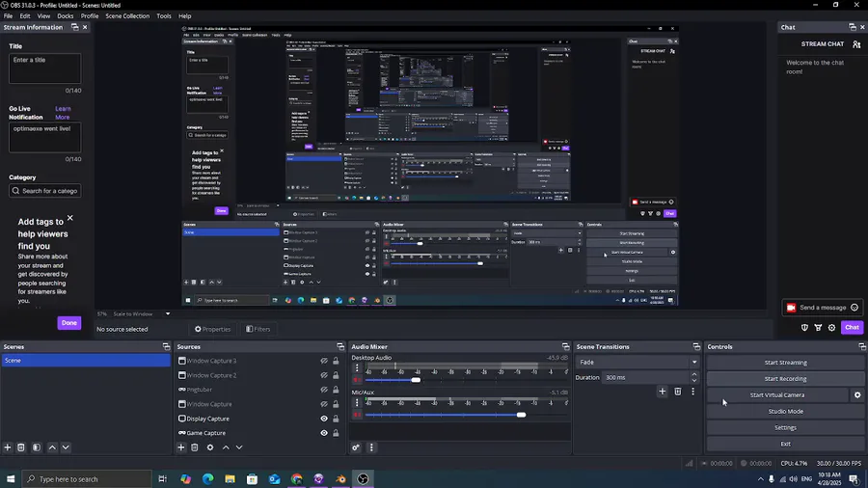This screenshot has width=868, height=488.
Task: Open the Edit menu
Action: tap(25, 16)
